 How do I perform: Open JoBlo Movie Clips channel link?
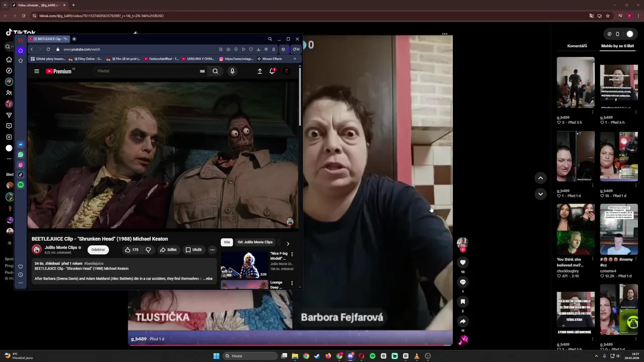[61, 247]
